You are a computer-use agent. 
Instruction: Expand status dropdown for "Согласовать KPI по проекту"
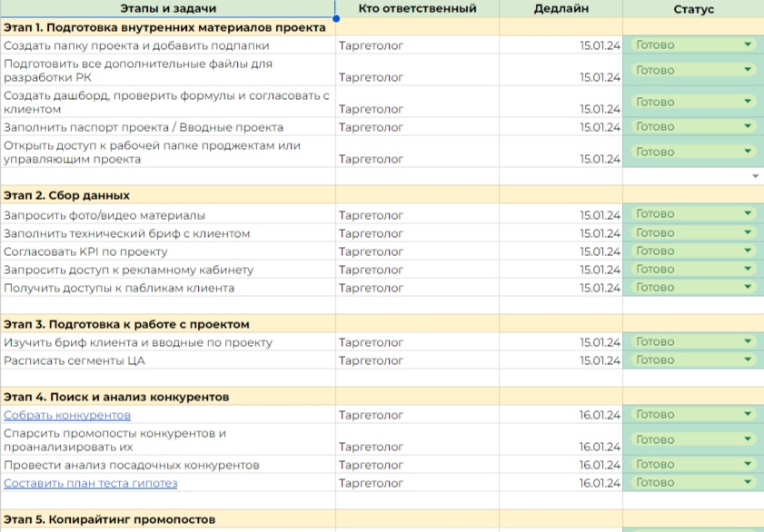click(748, 251)
